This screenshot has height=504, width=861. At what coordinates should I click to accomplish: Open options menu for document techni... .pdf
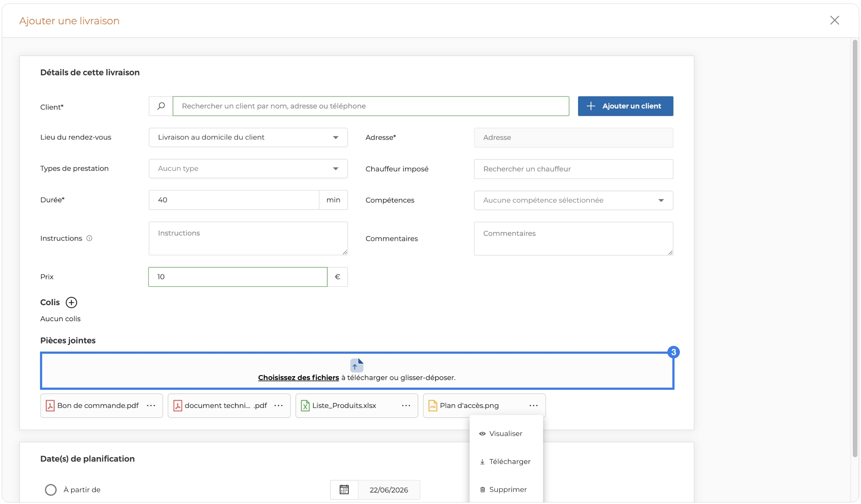pos(279,405)
